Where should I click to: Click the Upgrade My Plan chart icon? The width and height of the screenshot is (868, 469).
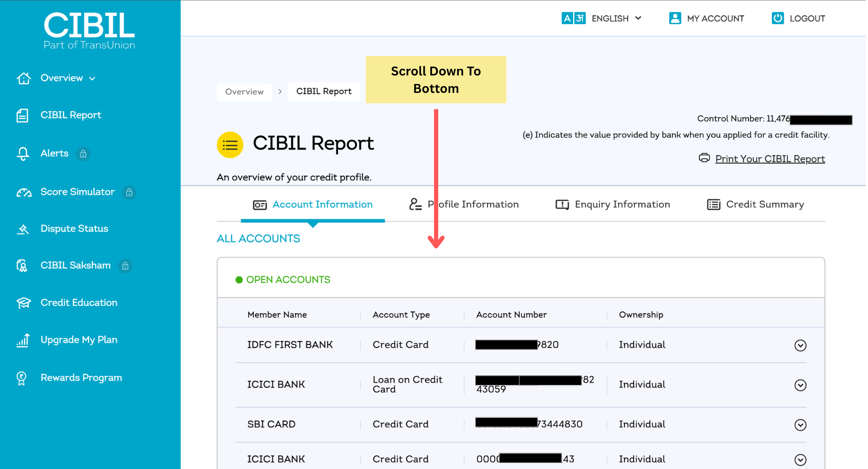[23, 340]
